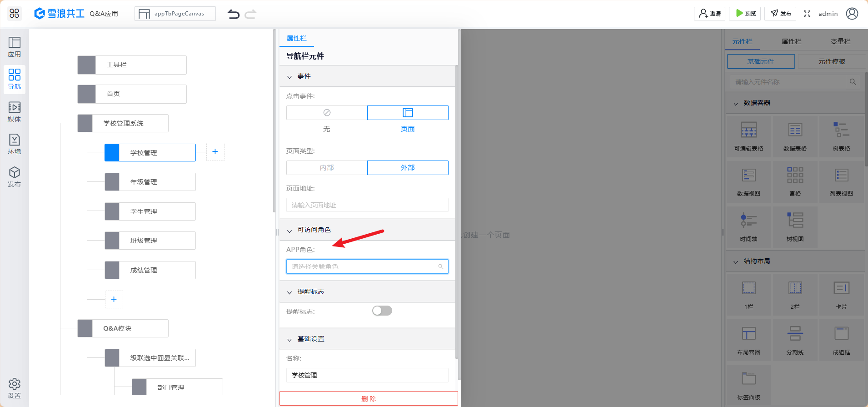The width and height of the screenshot is (868, 407).
Task: Click the 发布 cube icon in sidebar
Action: tap(15, 177)
